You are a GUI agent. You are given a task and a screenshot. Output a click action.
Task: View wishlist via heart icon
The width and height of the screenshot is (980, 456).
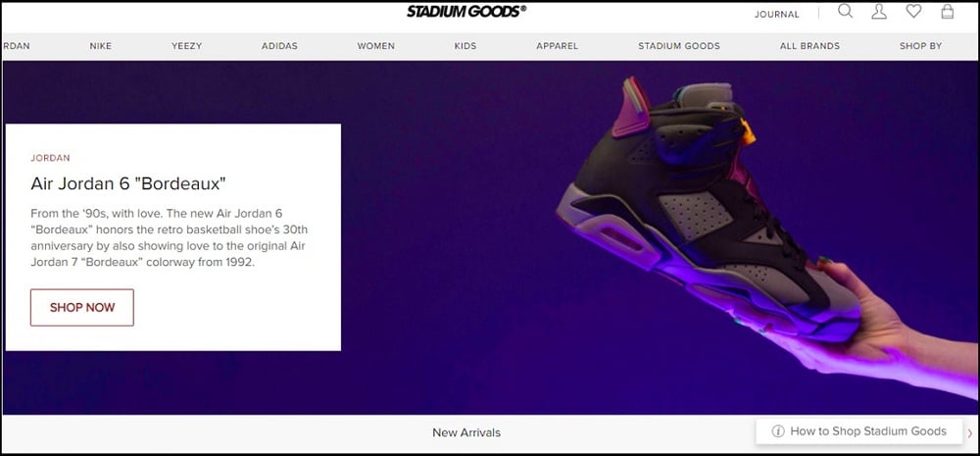pos(913,11)
